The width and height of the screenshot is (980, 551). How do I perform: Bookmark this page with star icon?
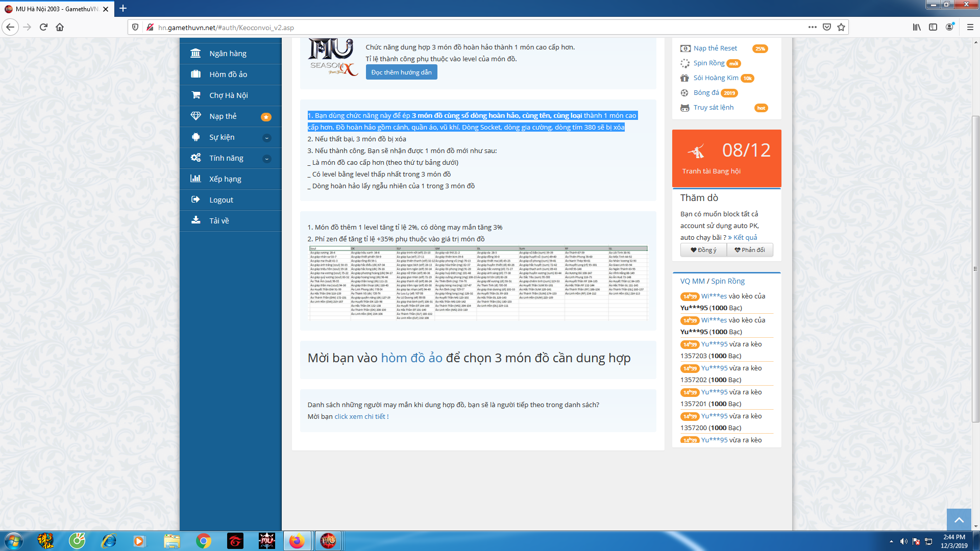tap(841, 28)
